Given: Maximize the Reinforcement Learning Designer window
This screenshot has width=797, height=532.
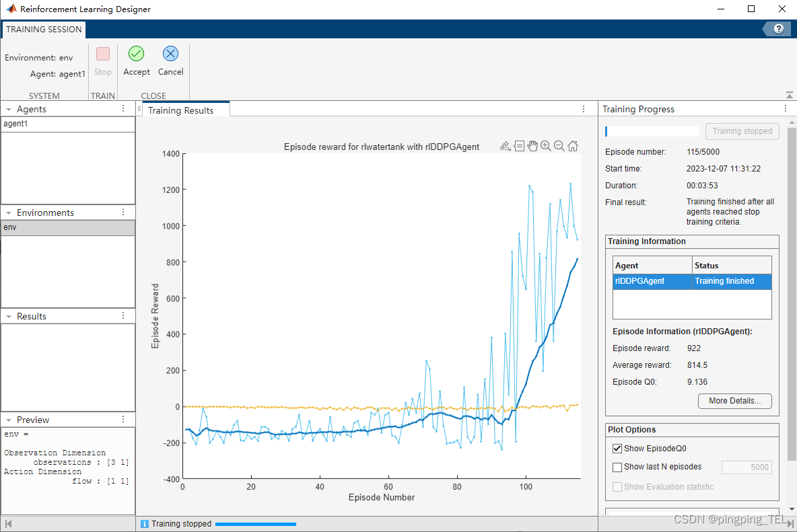Looking at the screenshot, I should click(751, 9).
